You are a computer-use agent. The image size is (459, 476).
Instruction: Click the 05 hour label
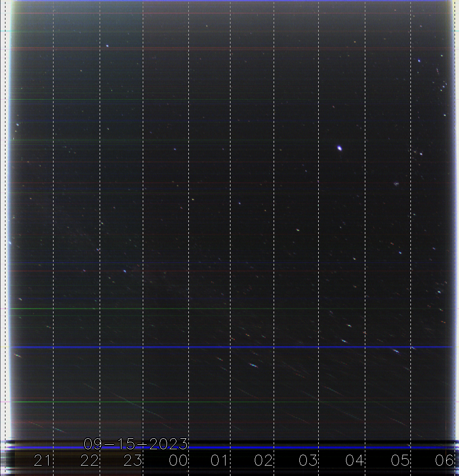(400, 460)
